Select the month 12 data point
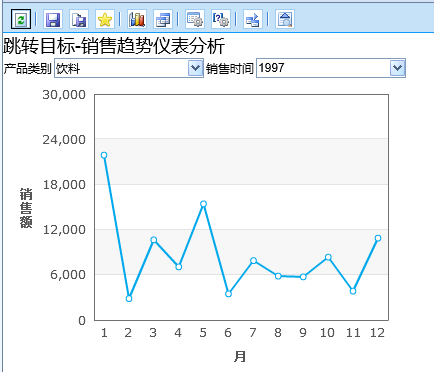The image size is (434, 372). 378,238
